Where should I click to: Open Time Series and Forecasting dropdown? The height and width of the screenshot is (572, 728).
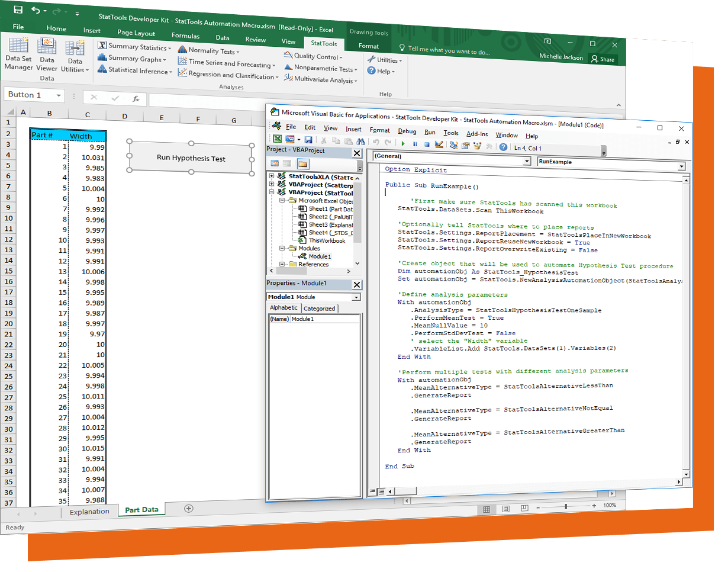tap(227, 63)
